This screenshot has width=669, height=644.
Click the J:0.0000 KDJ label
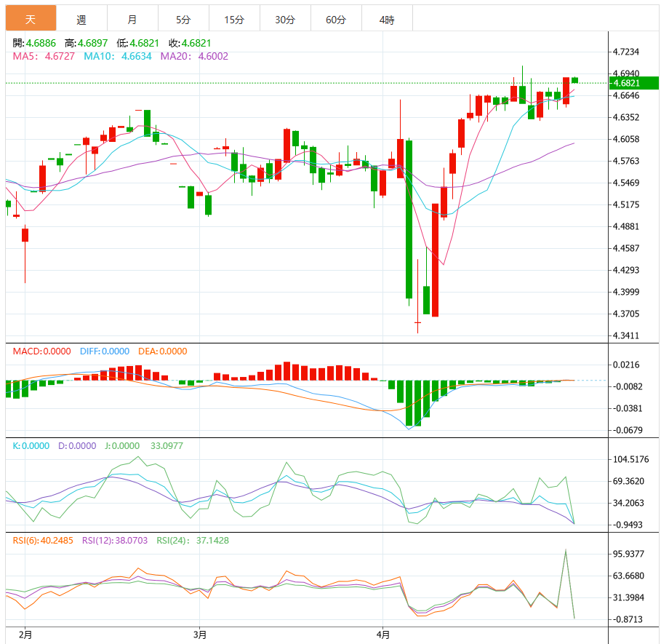[x=122, y=446]
